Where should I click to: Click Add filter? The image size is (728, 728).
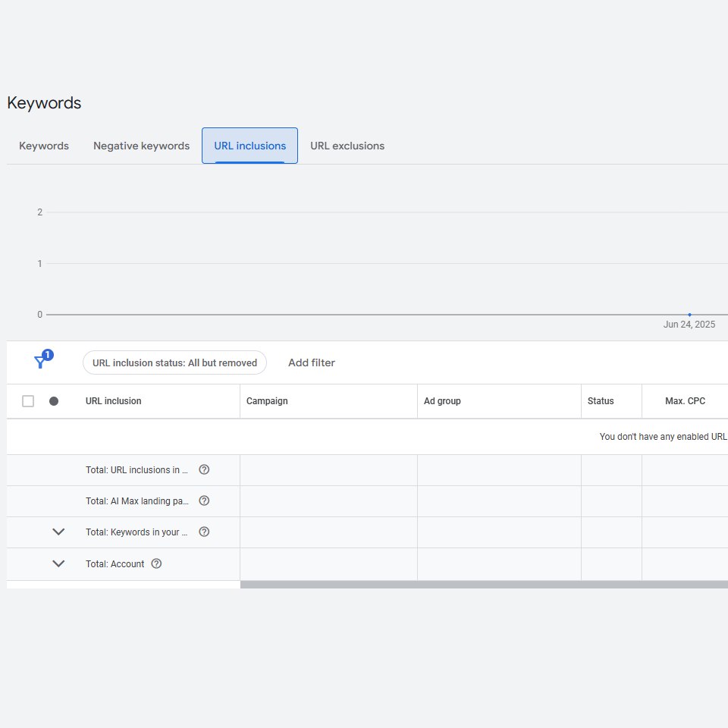[x=312, y=362]
